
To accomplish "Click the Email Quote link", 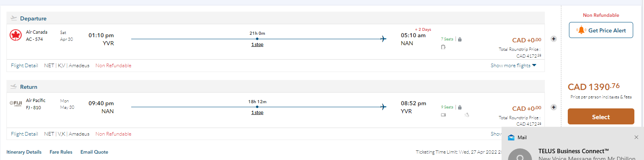I will (94, 152).
